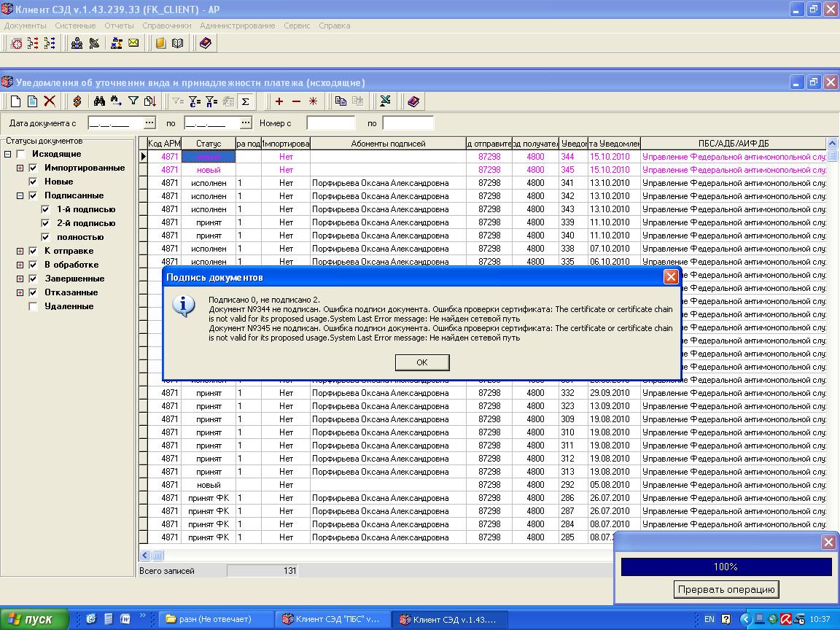Click the blank page new document icon
This screenshot has height=630, width=840.
point(15,101)
